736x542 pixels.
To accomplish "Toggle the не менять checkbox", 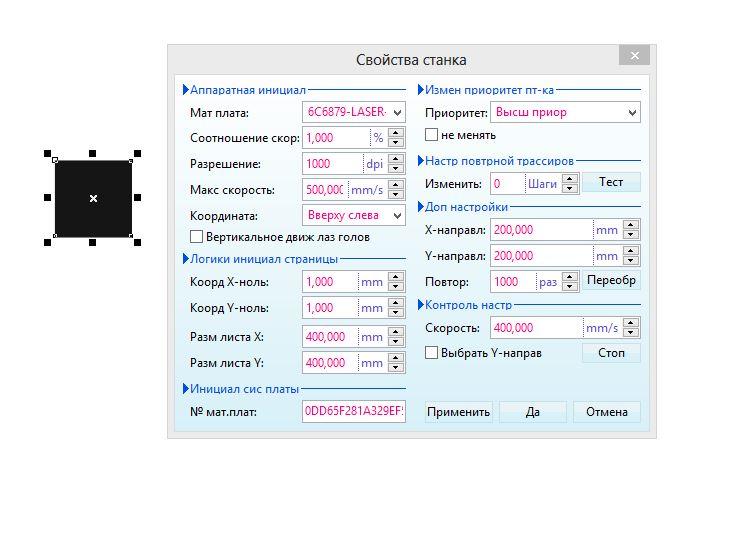I will point(432,135).
